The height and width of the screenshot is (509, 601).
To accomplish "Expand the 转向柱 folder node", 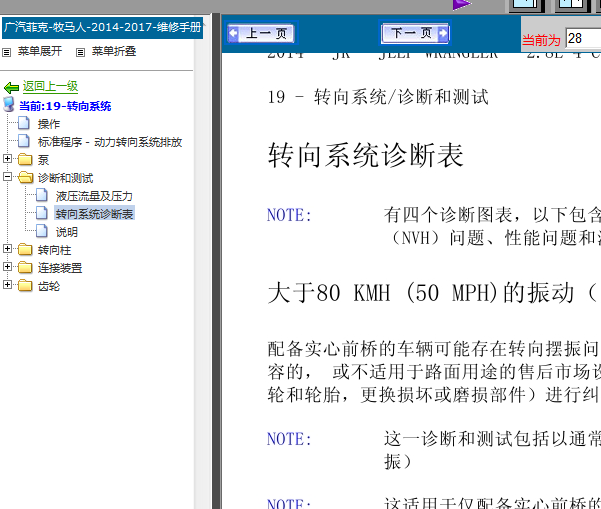I will coord(7,248).
